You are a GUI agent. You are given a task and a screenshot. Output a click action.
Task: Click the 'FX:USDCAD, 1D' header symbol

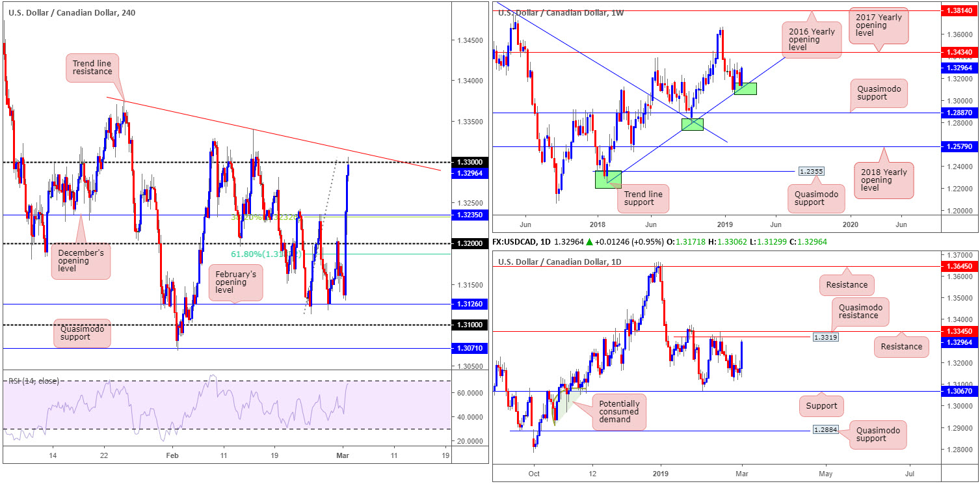pos(520,241)
